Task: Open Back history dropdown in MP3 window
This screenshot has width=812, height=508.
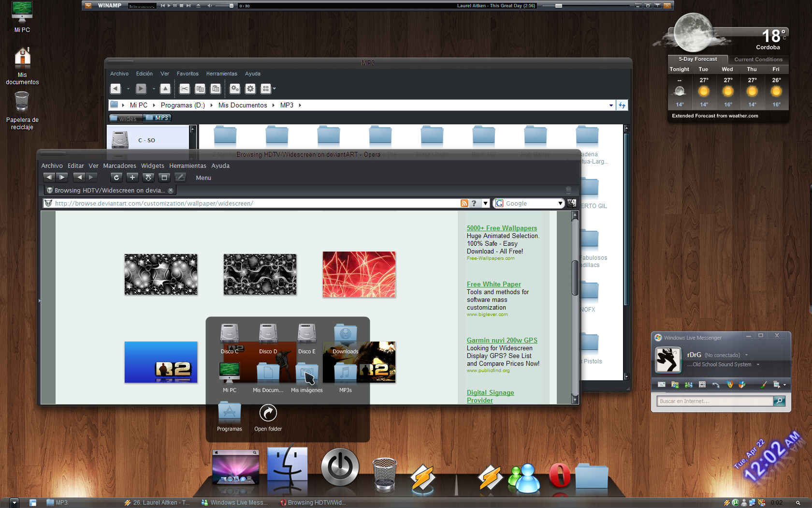Action: 128,89
